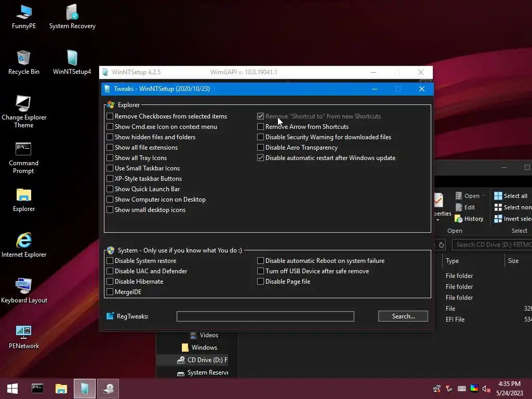Select PENetwork desktop icon
Viewport: 532px width, 399px height.
pos(24,337)
